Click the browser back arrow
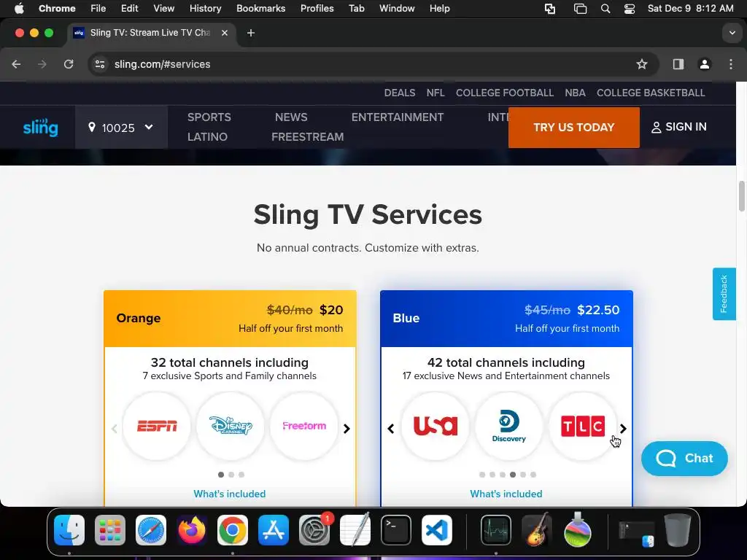The height and width of the screenshot is (560, 747). click(x=16, y=64)
